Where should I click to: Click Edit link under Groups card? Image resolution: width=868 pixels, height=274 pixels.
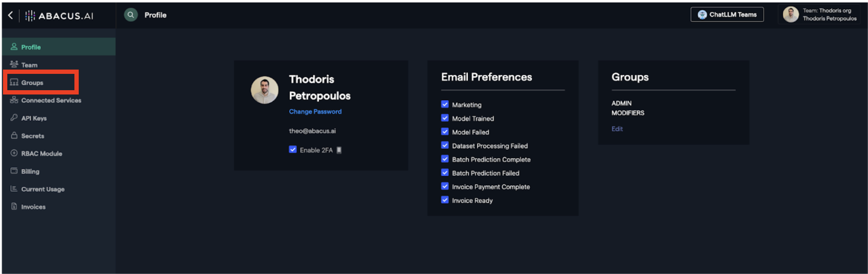pos(617,129)
